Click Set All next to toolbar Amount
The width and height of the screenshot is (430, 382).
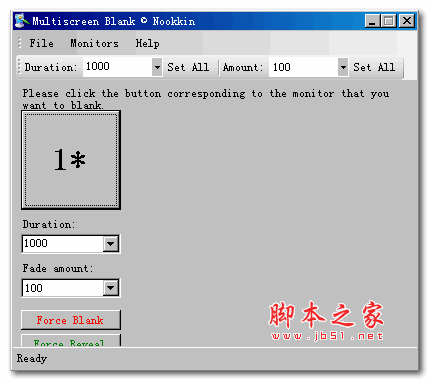(x=374, y=67)
